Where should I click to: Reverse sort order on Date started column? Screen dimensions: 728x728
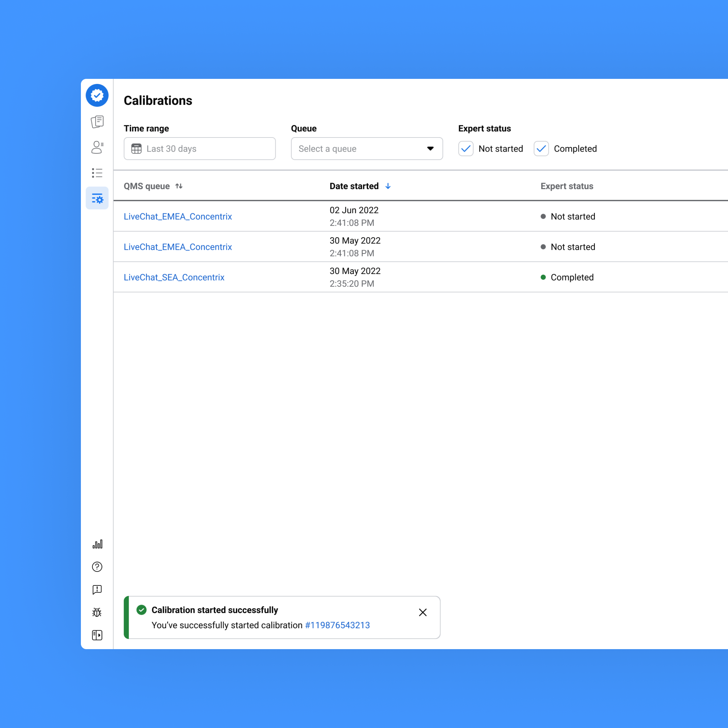(388, 186)
